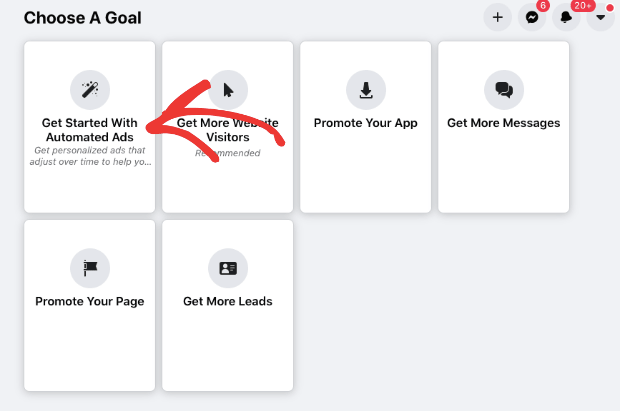The width and height of the screenshot is (620, 411).
Task: Expand the account dropdown arrow
Action: (600, 17)
